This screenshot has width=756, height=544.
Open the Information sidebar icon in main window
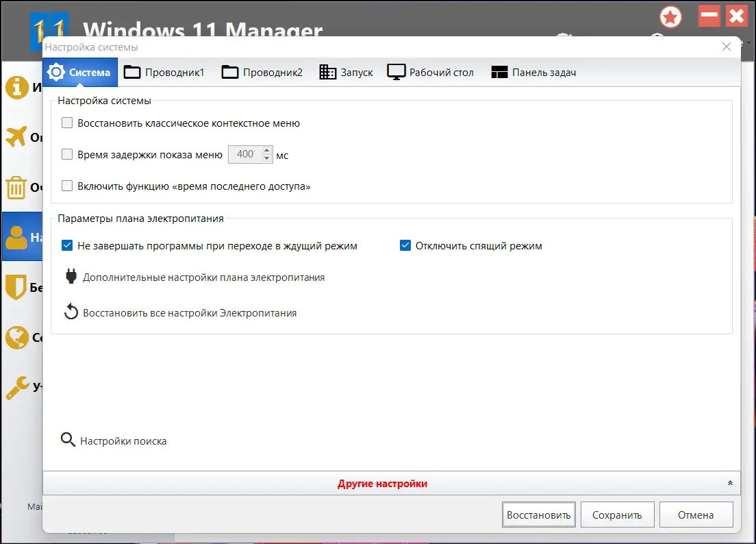[17, 88]
